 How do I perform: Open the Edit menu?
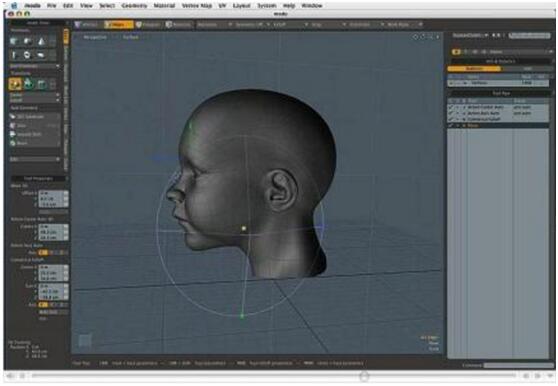pyautogui.click(x=68, y=5)
